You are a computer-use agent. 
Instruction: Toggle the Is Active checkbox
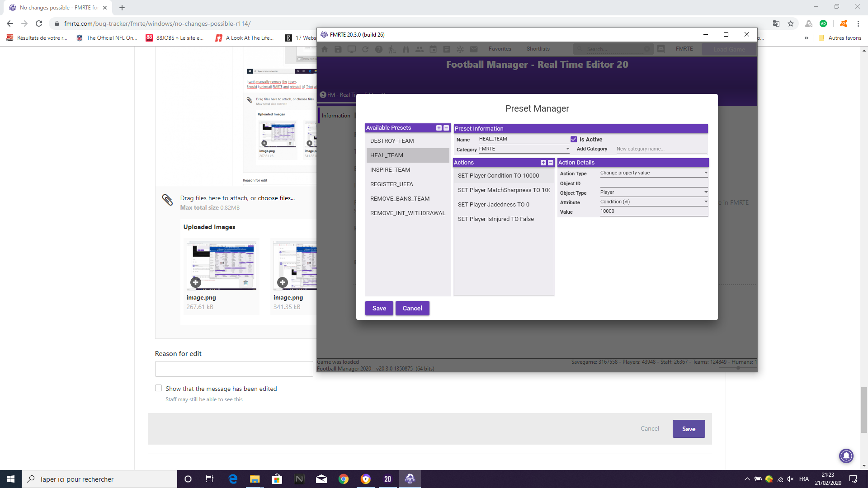pos(574,139)
